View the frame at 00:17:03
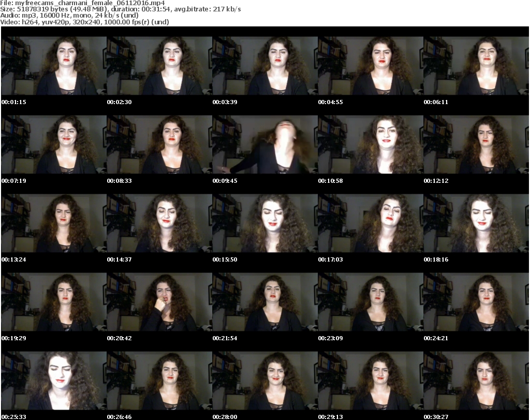The image size is (530, 420). click(x=371, y=223)
